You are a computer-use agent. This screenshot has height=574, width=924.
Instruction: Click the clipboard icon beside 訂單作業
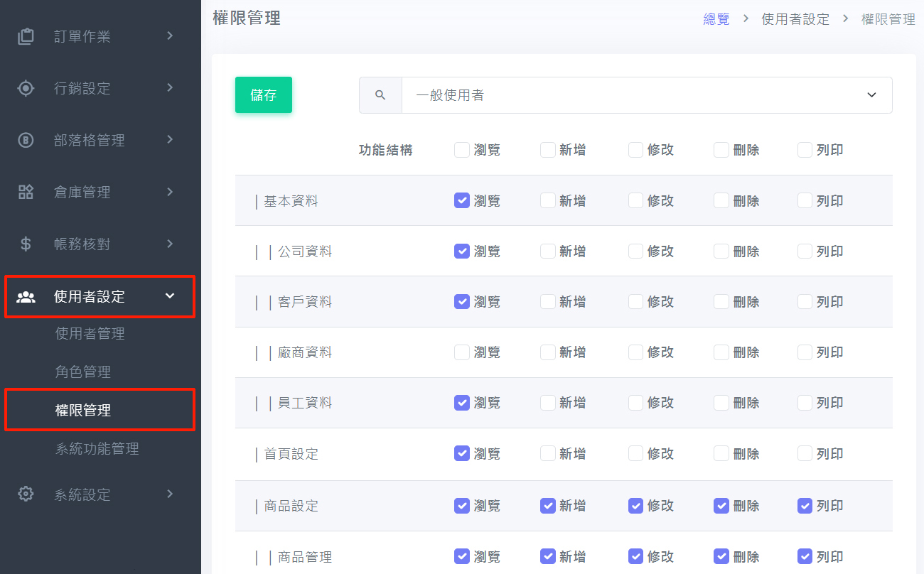click(x=26, y=36)
